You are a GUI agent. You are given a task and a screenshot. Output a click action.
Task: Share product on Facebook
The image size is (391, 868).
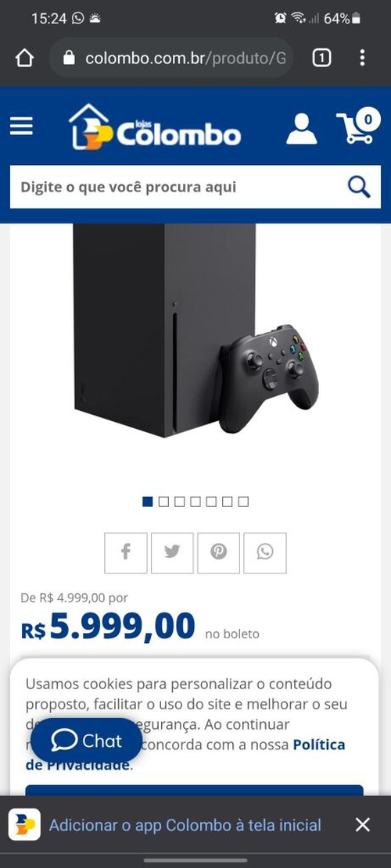pos(126,552)
